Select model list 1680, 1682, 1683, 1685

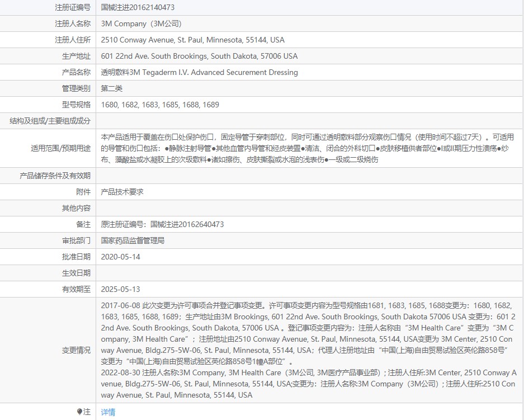pos(160,105)
